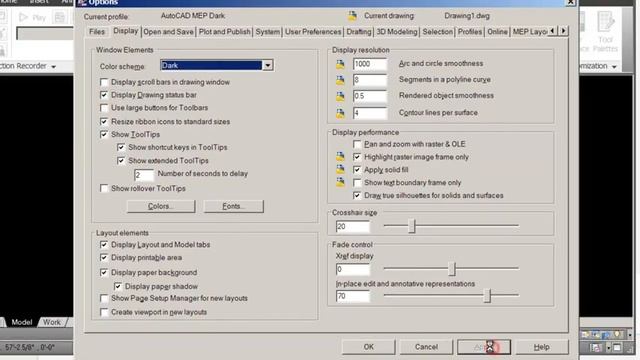Open the User Preferences tab
This screenshot has height=360, width=640.
(x=313, y=32)
